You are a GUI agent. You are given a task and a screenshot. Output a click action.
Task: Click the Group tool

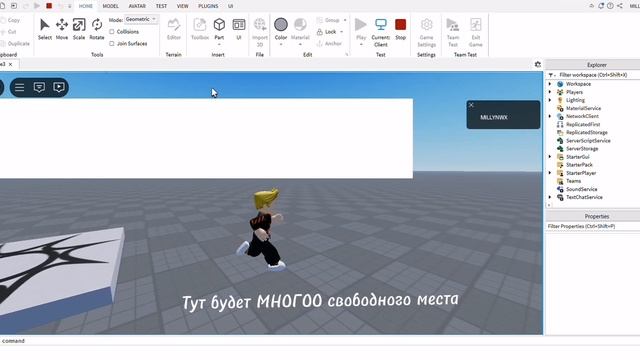tap(328, 20)
